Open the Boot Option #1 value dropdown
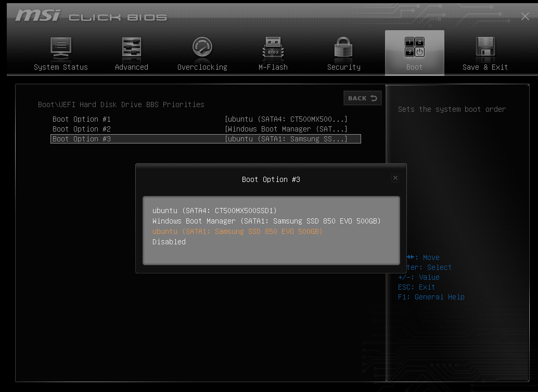The width and height of the screenshot is (538, 392). click(x=286, y=119)
